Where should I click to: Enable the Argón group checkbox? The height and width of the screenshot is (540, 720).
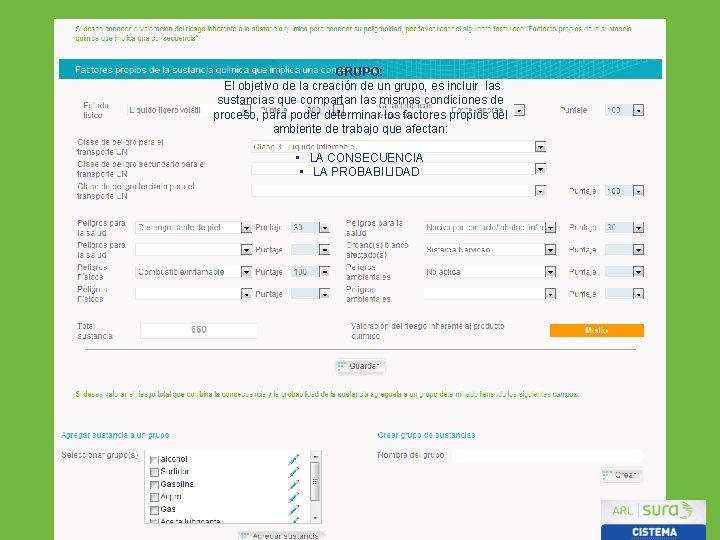tap(154, 497)
